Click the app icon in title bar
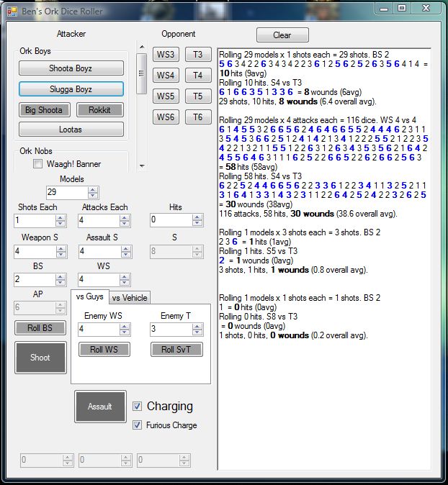 pos(12,12)
